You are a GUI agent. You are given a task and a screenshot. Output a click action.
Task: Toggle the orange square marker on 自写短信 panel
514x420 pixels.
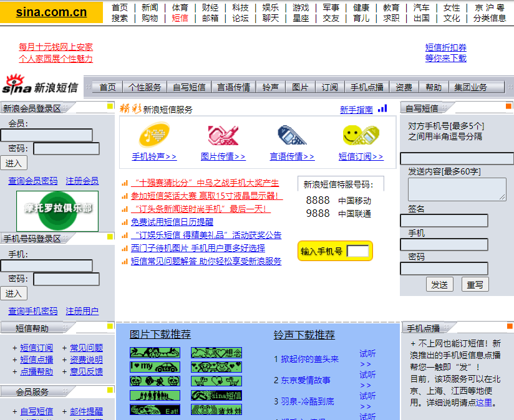[x=508, y=106]
